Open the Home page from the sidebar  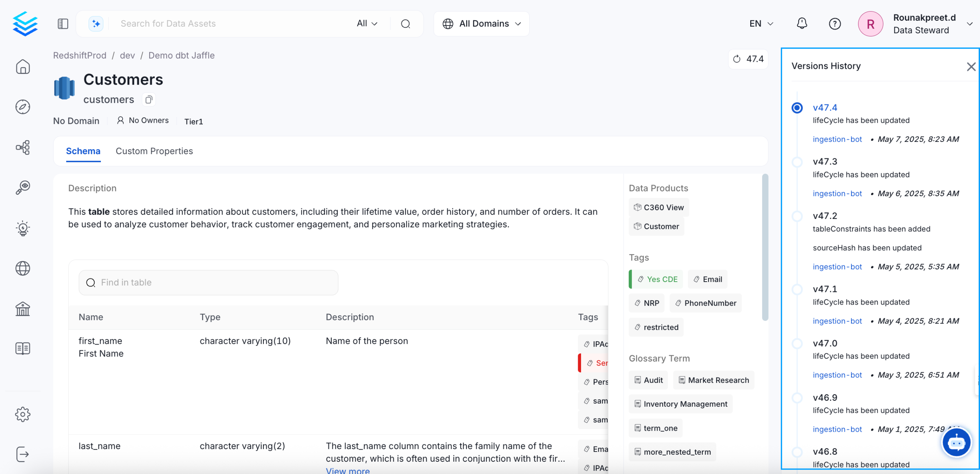click(23, 67)
